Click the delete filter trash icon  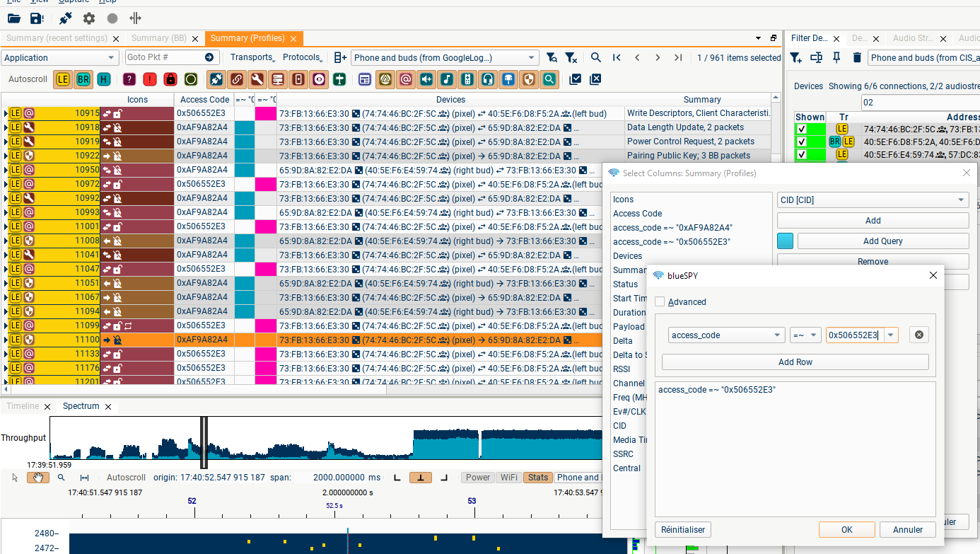(x=857, y=58)
